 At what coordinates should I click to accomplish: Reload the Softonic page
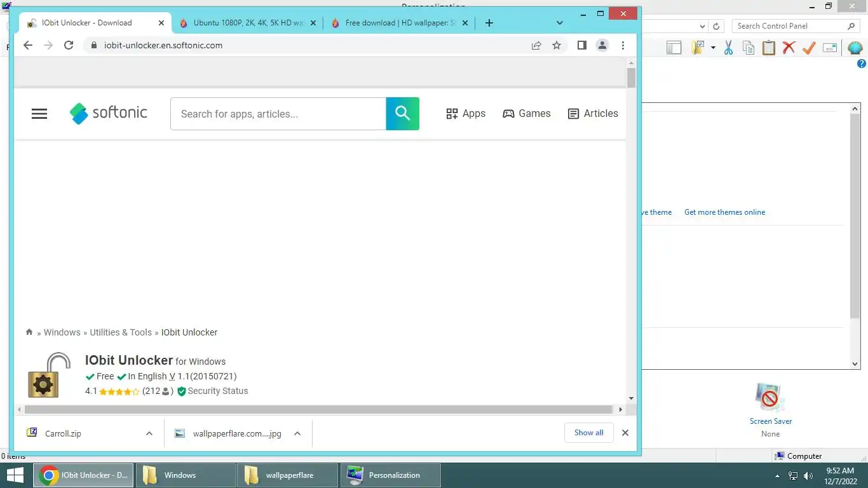tap(69, 45)
